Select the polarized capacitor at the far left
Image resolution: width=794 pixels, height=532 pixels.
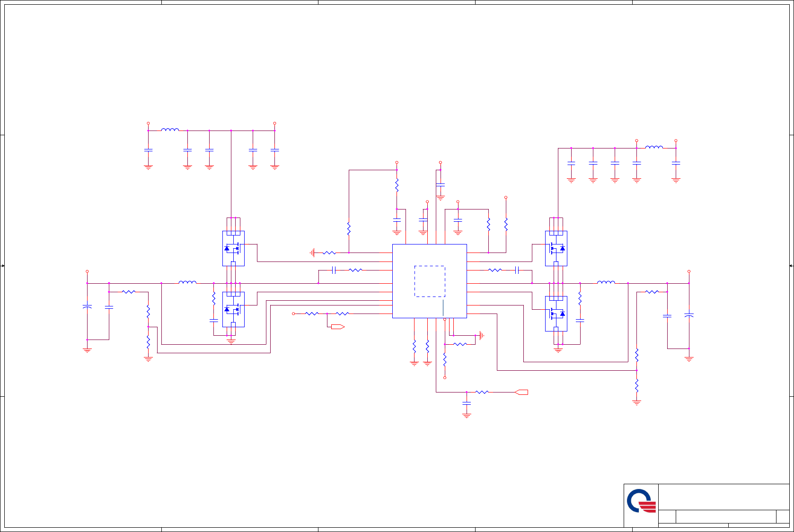[x=87, y=307]
